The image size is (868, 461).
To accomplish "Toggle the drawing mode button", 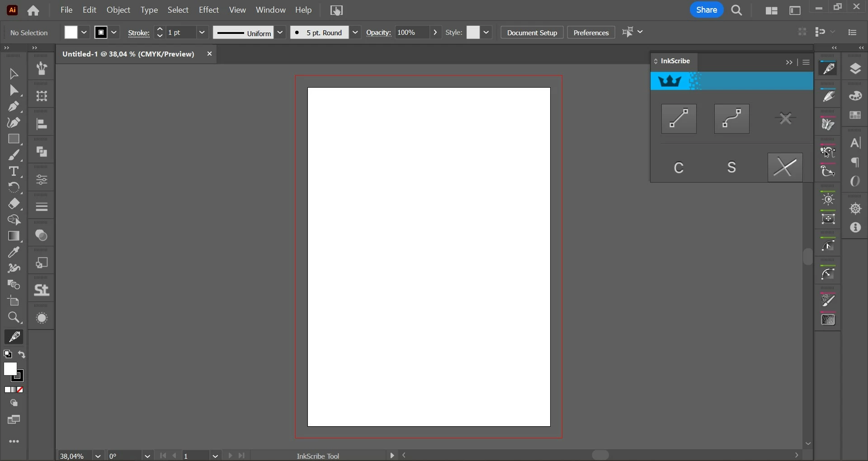I will 14,403.
